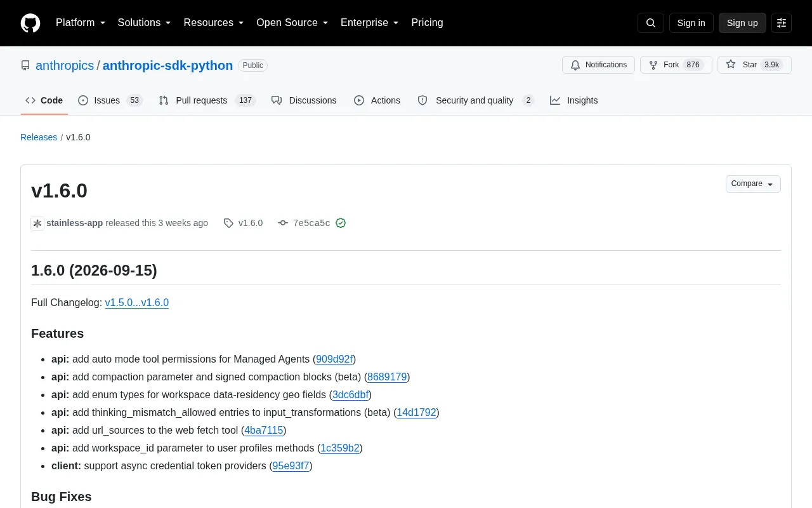Viewport: 812px width, 508px height.
Task: Open the anthropic-sdk-python repository link
Action: click(167, 65)
